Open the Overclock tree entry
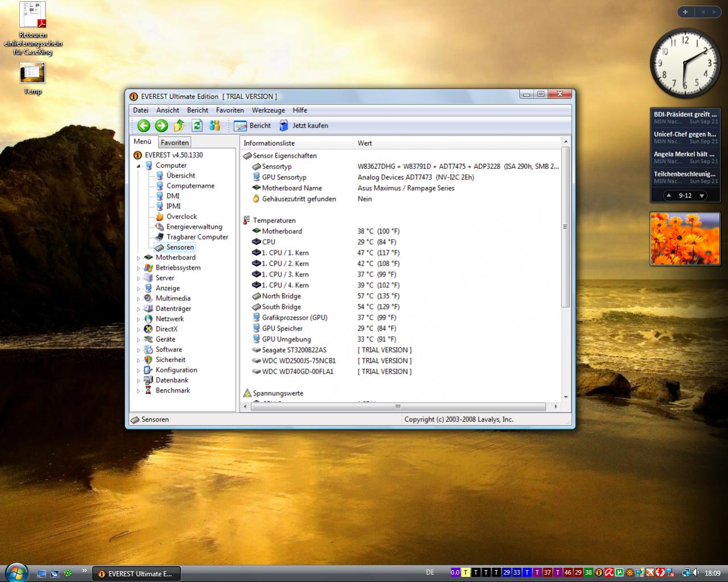 [x=182, y=217]
